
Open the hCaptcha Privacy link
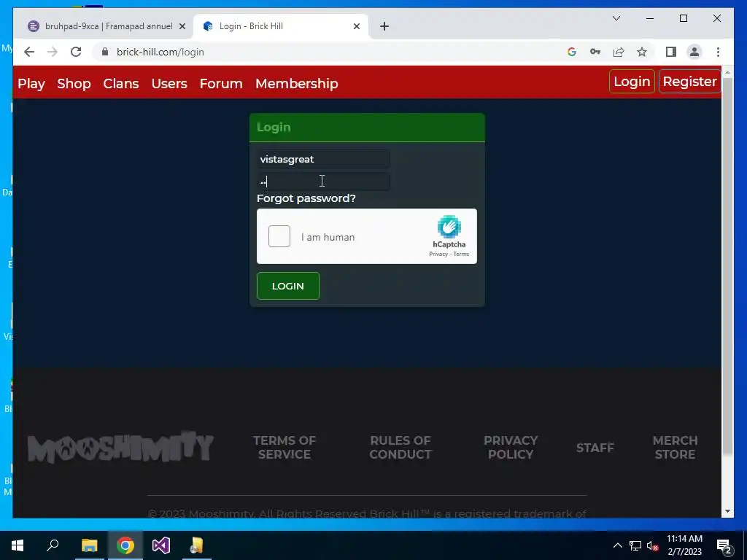[438, 254]
